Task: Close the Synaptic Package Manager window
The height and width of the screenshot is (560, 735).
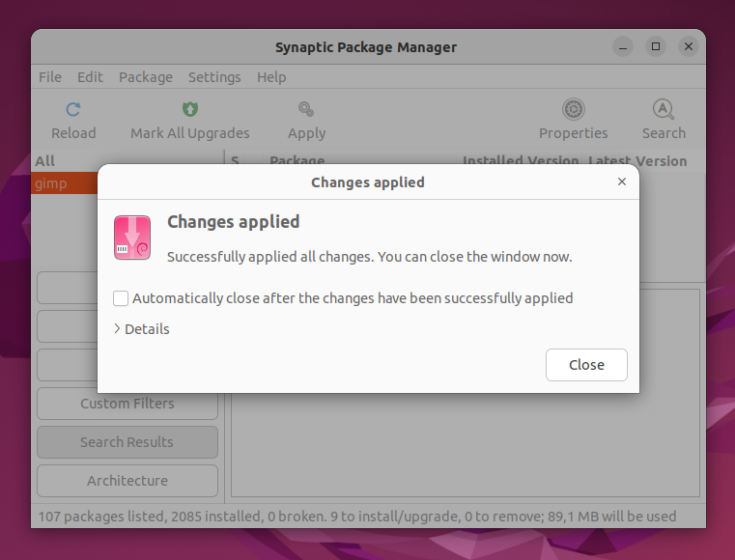Action: (x=689, y=47)
